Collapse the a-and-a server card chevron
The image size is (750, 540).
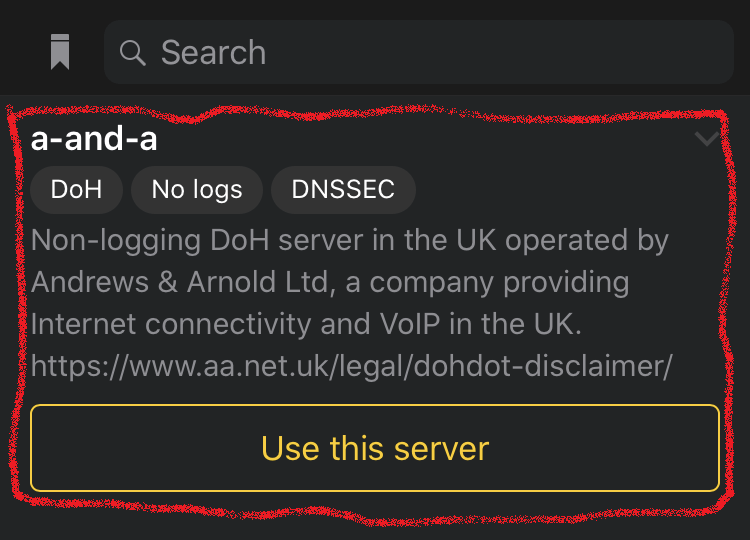point(706,139)
